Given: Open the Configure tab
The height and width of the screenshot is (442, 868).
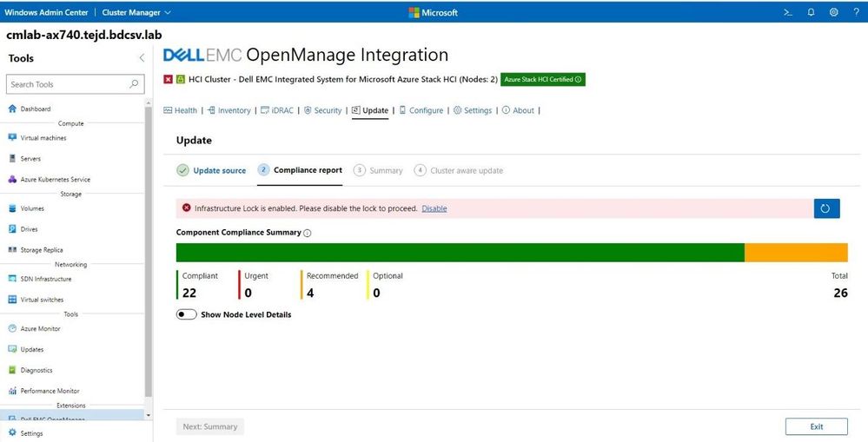Looking at the screenshot, I should 421,110.
